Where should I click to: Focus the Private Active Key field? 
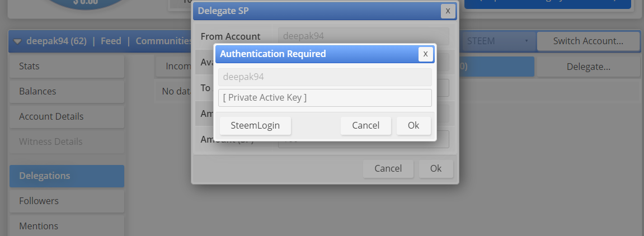325,97
